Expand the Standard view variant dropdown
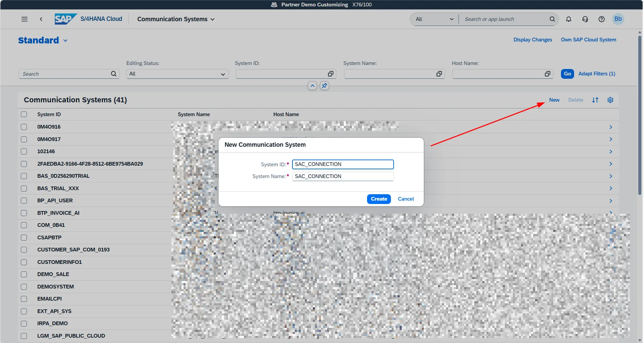This screenshot has width=644, height=343. (x=66, y=40)
